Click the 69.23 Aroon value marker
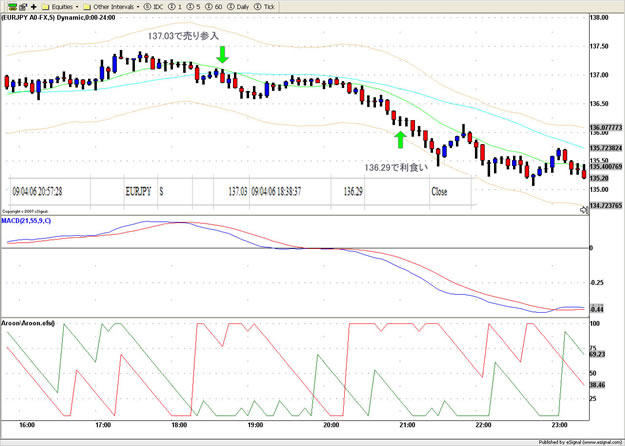 pyautogui.click(x=597, y=354)
